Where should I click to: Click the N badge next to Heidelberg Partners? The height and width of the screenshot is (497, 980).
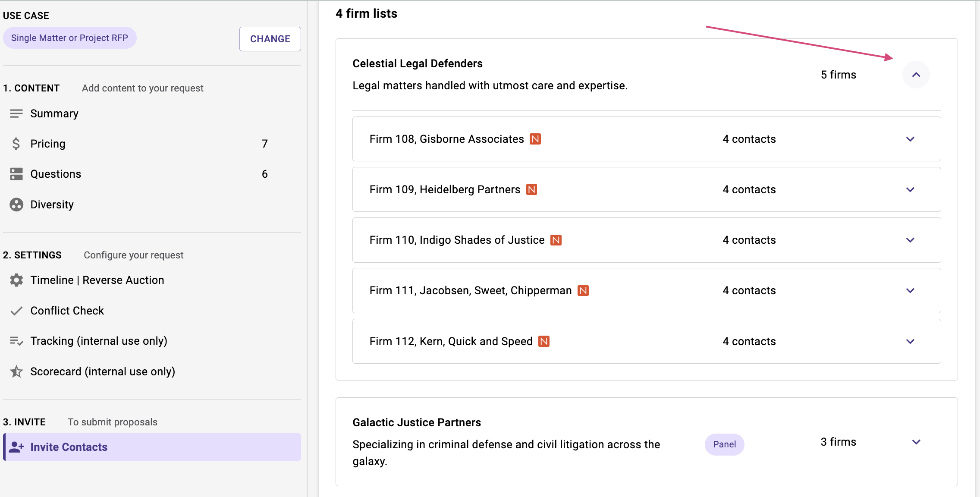click(532, 189)
